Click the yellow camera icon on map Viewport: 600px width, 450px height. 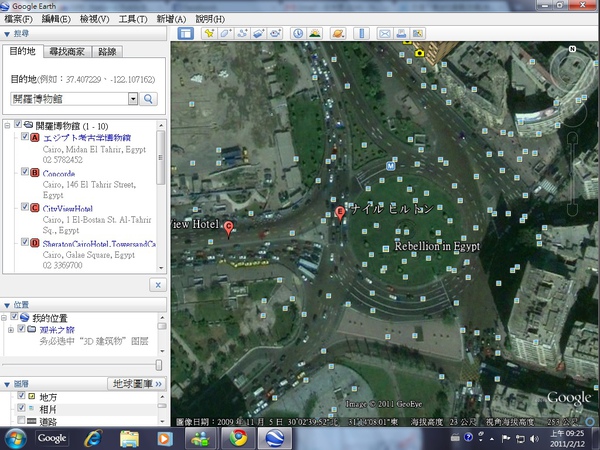click(x=419, y=53)
